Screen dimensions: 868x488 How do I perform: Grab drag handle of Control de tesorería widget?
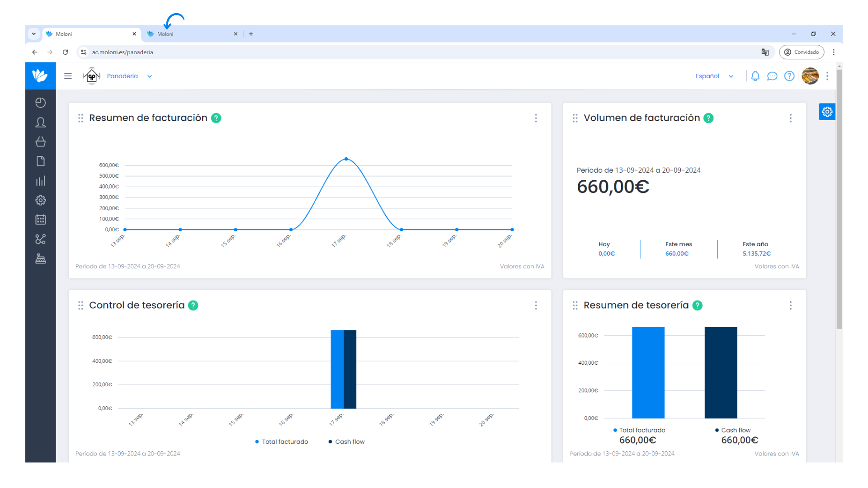point(80,305)
